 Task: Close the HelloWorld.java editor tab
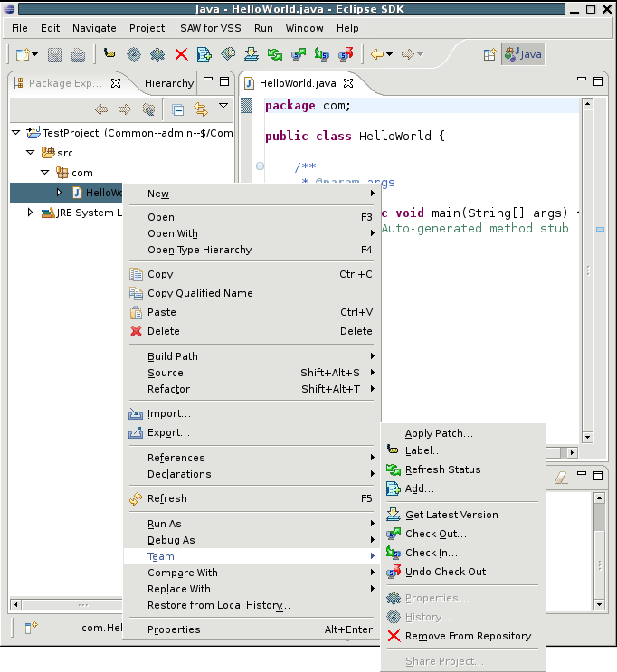click(x=348, y=83)
